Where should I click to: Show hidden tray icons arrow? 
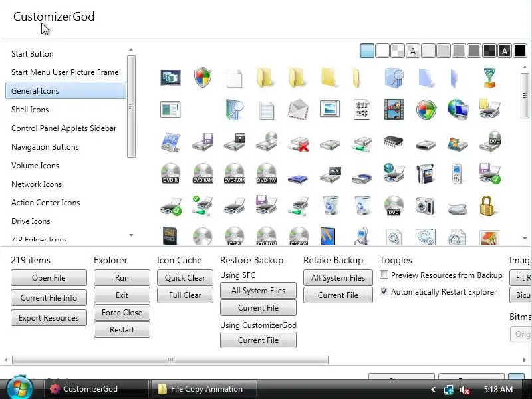[433, 390]
